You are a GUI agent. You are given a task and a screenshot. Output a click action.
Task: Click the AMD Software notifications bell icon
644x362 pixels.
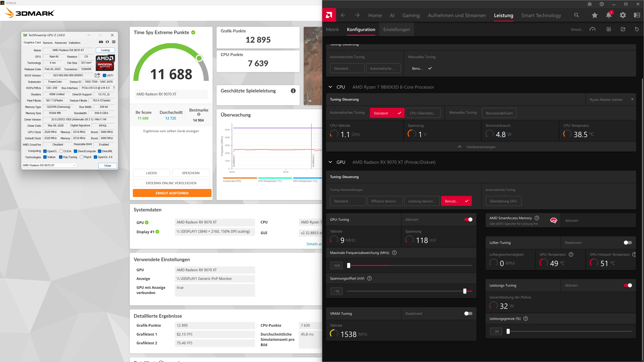click(608, 15)
